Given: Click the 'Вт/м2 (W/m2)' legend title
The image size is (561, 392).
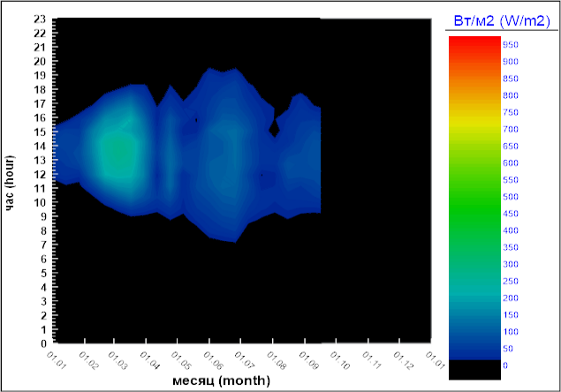Looking at the screenshot, I should tap(502, 20).
